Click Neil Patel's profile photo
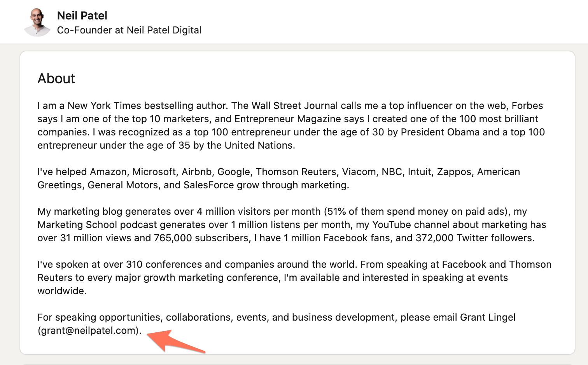588x365 pixels. click(37, 23)
